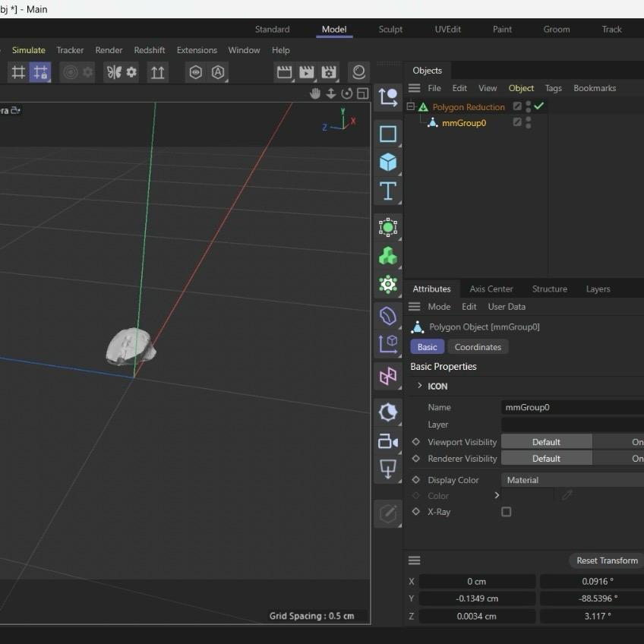This screenshot has height=644, width=644.
Task: Select the Text spline tool icon
Action: click(x=388, y=191)
